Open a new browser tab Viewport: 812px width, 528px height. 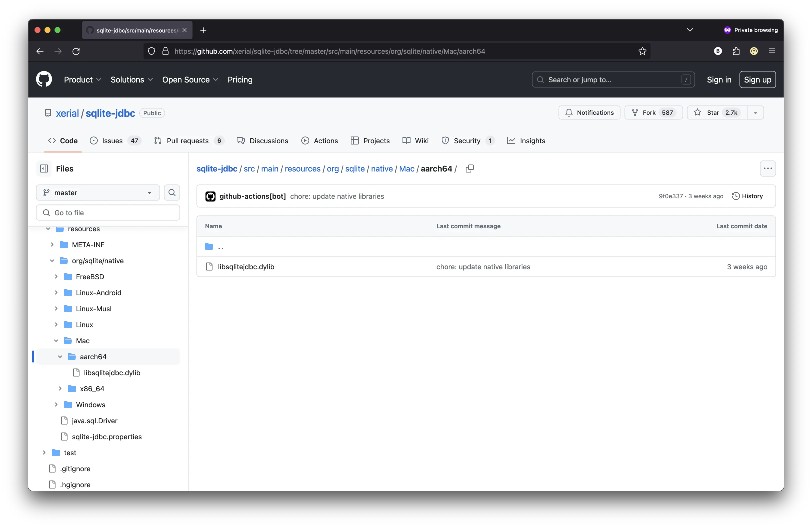(x=203, y=30)
